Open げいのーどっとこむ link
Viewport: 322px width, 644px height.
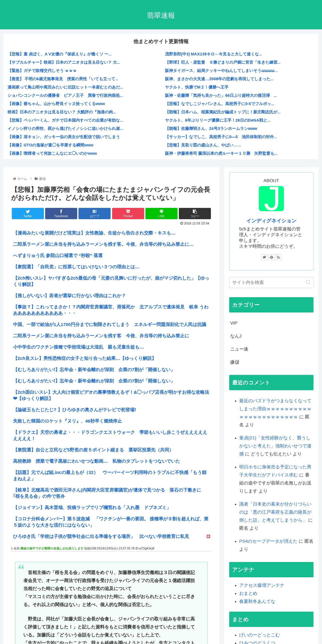coord(260,635)
